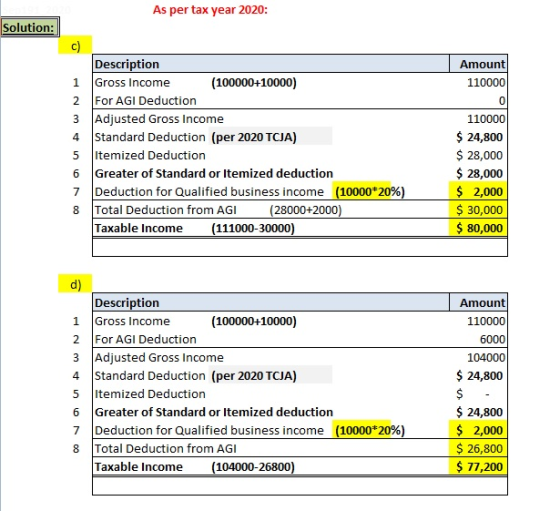Select the red 'As per tax year 2020:' heading
560x511 pixels.
[x=210, y=10]
